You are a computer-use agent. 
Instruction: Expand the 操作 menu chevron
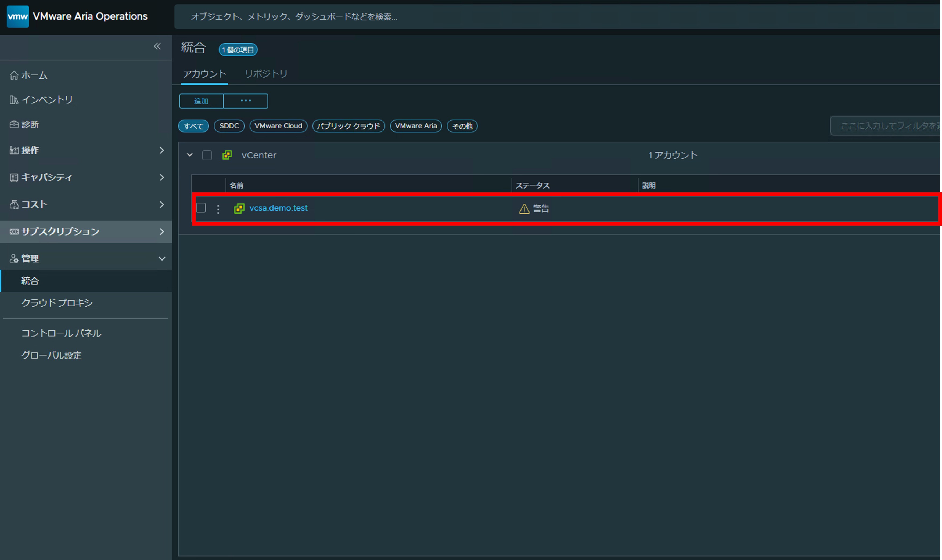pyautogui.click(x=162, y=150)
